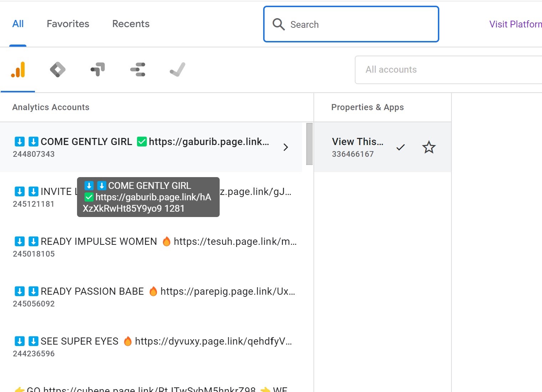Image resolution: width=542 pixels, height=392 pixels.
Task: Open the Visit Platform link
Action: click(516, 24)
